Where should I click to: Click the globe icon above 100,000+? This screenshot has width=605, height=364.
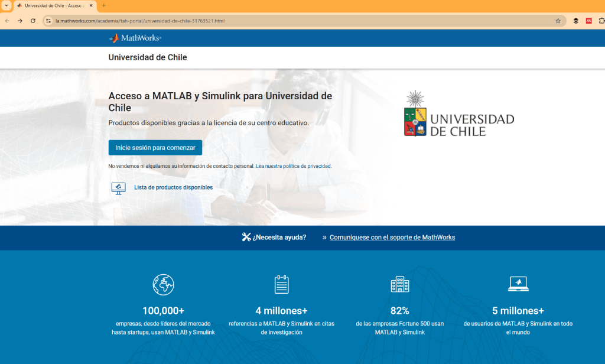[163, 284]
